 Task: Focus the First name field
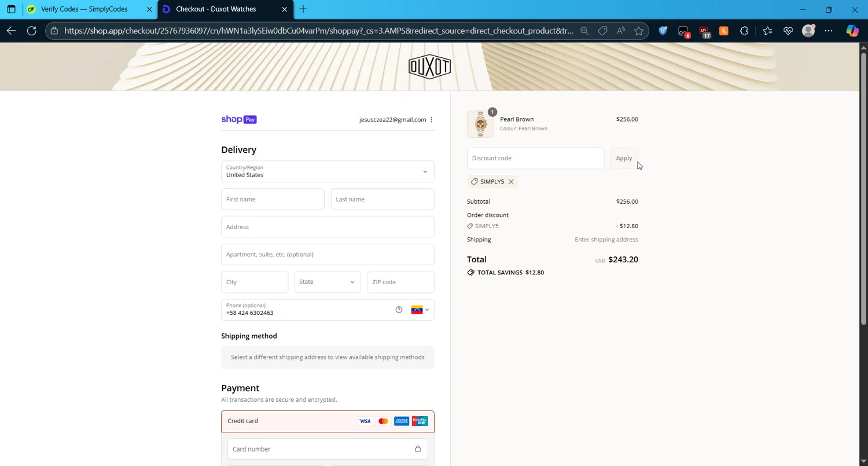tap(273, 199)
